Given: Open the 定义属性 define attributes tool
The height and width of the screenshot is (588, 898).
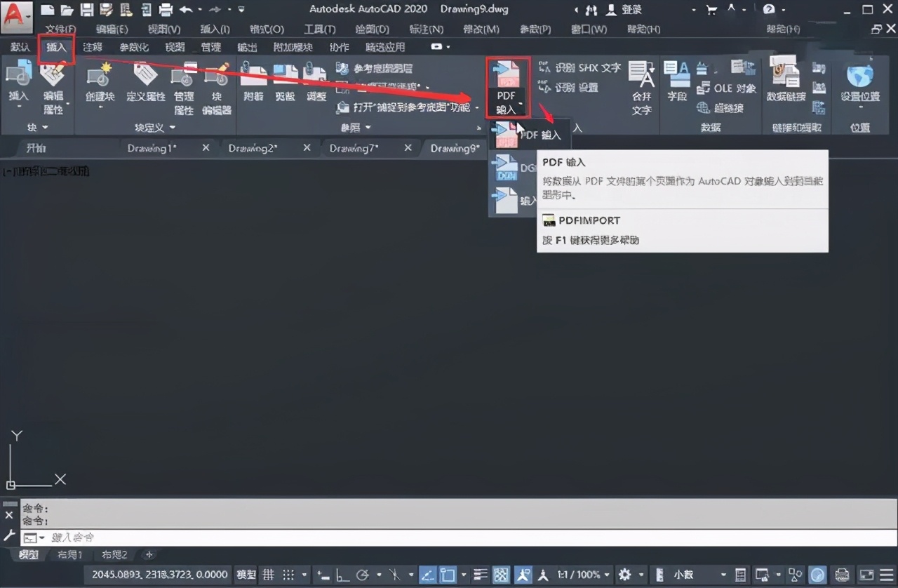Looking at the screenshot, I should (145, 81).
